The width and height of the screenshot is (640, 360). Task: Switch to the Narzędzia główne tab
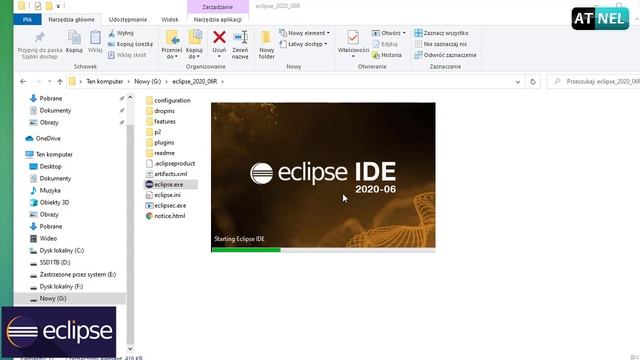pos(71,19)
